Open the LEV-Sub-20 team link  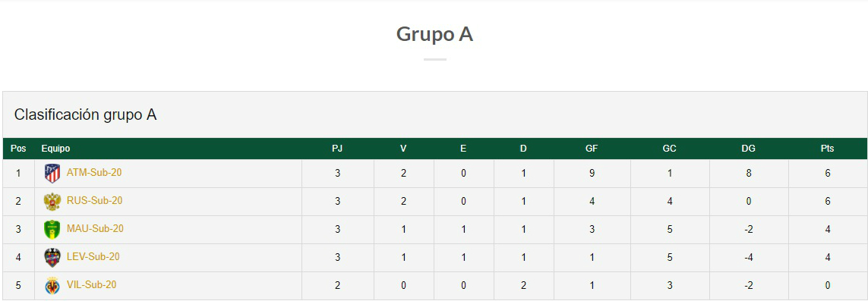tap(93, 257)
